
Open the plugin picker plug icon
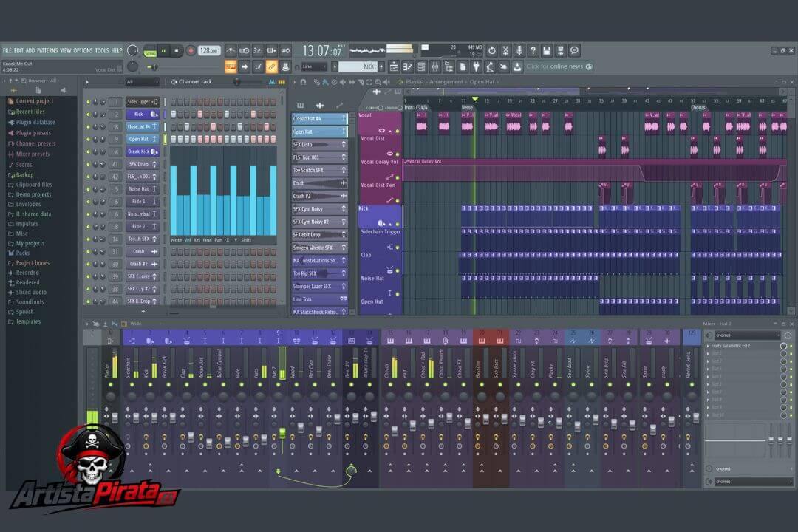[477, 66]
